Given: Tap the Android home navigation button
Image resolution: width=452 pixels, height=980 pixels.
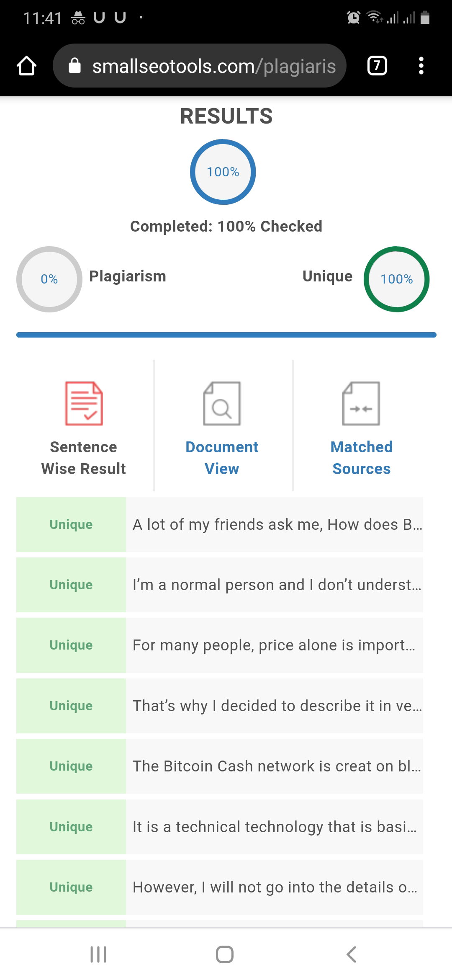Looking at the screenshot, I should [x=225, y=954].
